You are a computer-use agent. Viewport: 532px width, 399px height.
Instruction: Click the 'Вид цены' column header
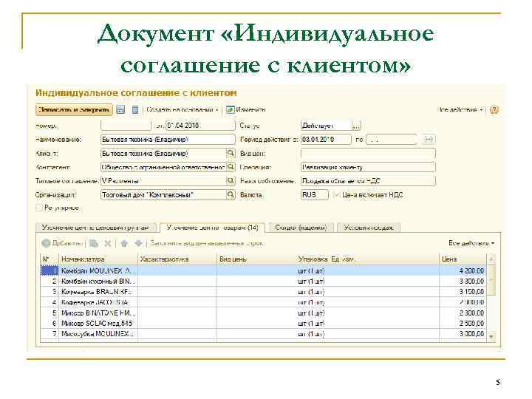256,259
